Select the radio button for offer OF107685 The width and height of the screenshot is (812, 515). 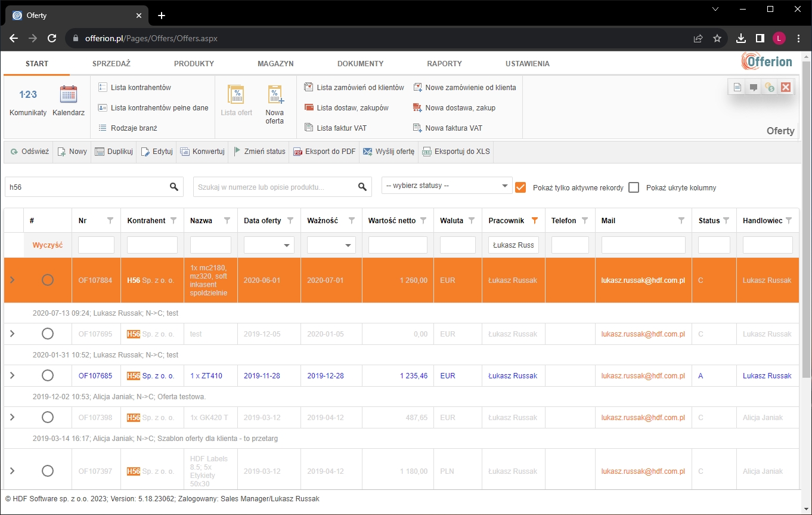48,375
